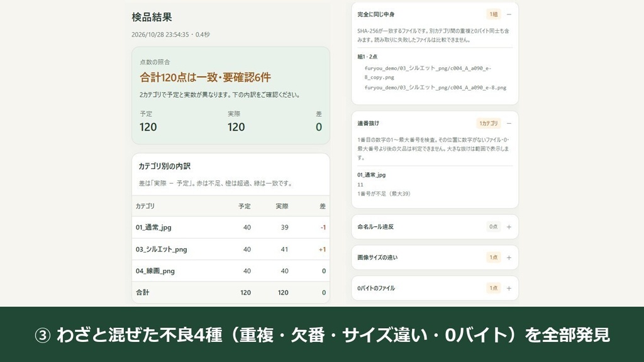Click the カテゴリ column header

145,206
